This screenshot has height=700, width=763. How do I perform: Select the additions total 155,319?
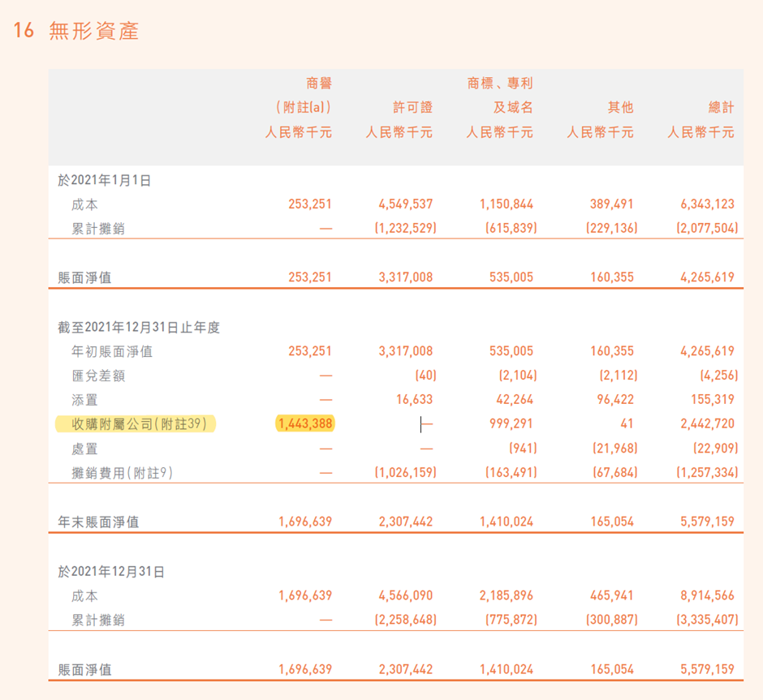(713, 399)
